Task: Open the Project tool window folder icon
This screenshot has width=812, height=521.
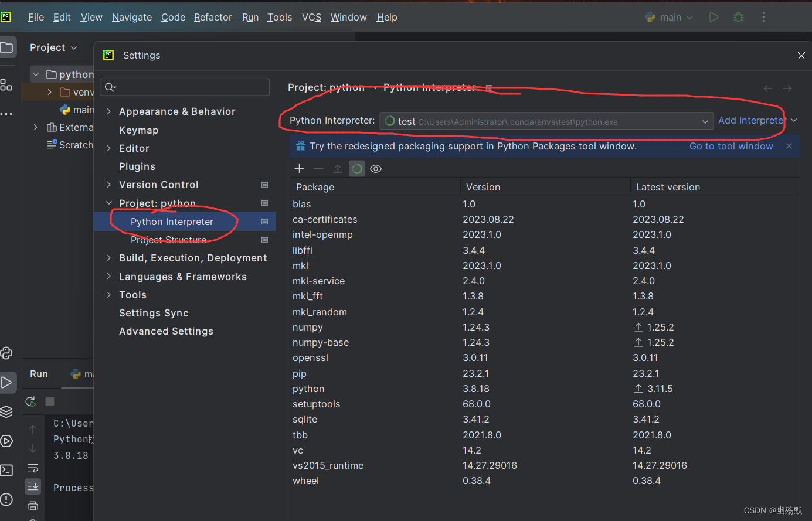Action: (x=6, y=47)
